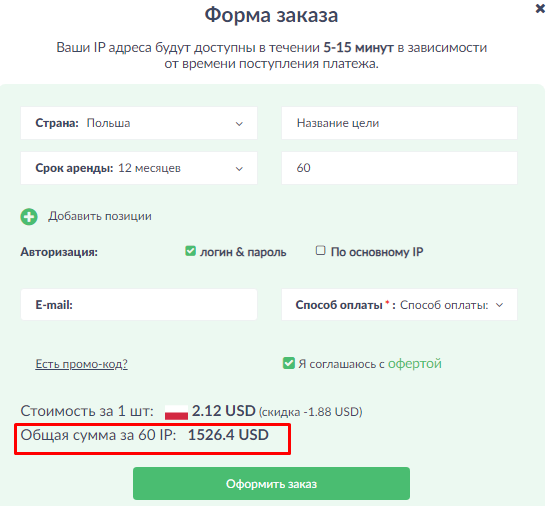Open the Страна dropdown showing Польша
The width and height of the screenshot is (547, 506).
[139, 123]
